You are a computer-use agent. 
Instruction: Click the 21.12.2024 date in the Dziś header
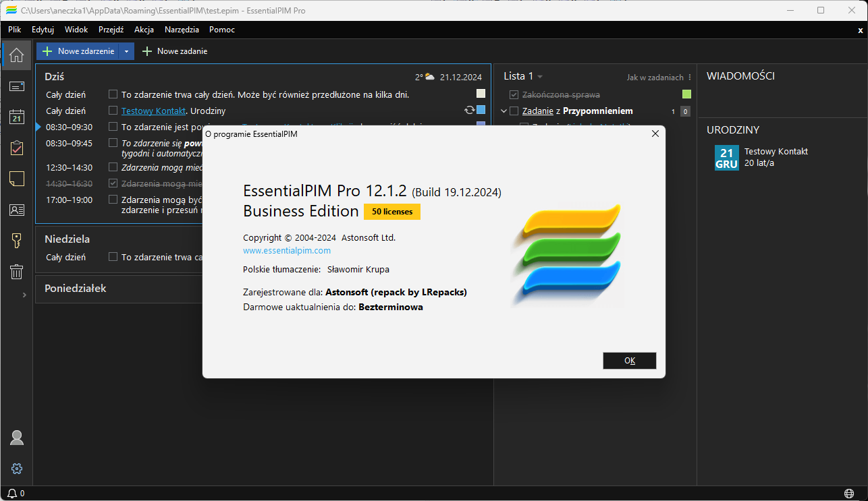tap(461, 77)
